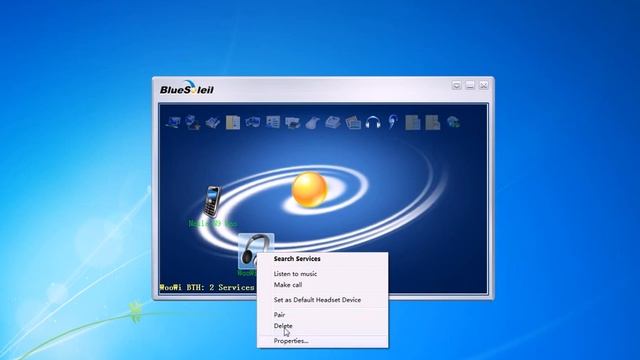Click the orange sun local device ball
The width and height of the screenshot is (640, 360).
309,190
